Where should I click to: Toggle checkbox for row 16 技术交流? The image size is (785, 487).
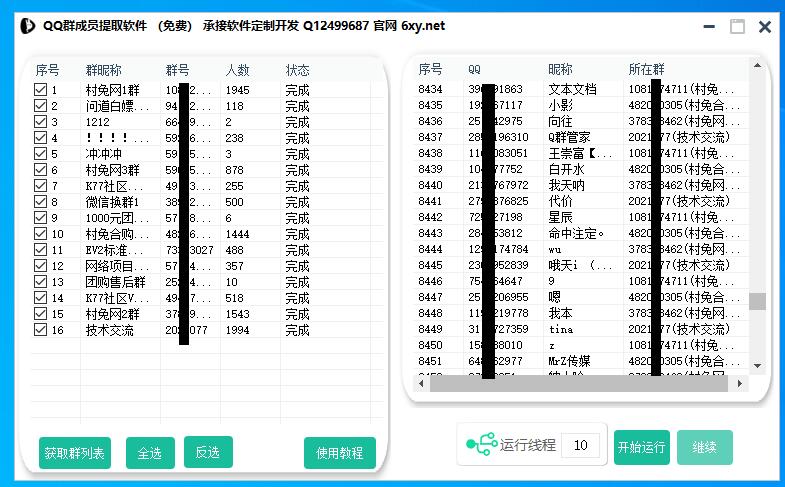[41, 330]
